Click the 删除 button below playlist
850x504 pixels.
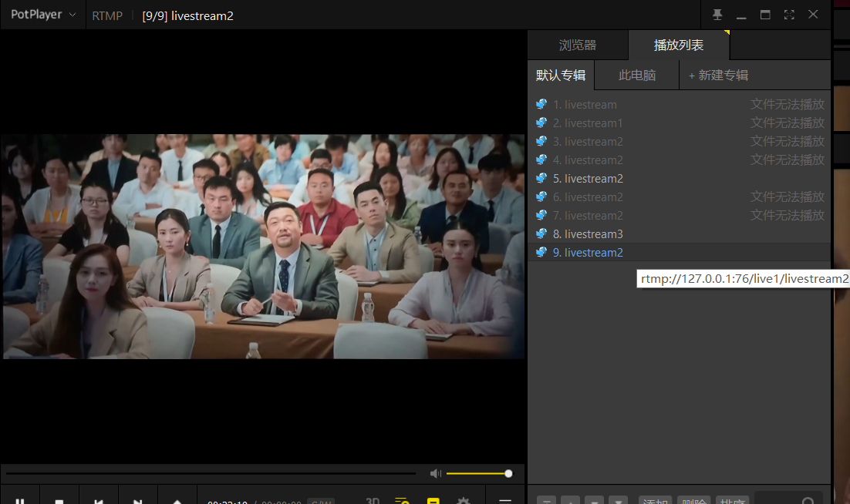pos(693,500)
